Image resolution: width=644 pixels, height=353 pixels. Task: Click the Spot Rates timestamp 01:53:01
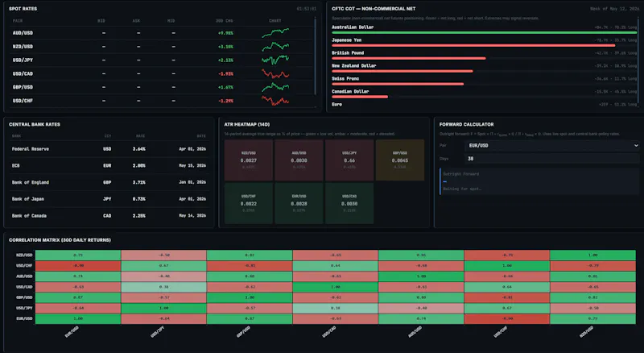click(307, 9)
